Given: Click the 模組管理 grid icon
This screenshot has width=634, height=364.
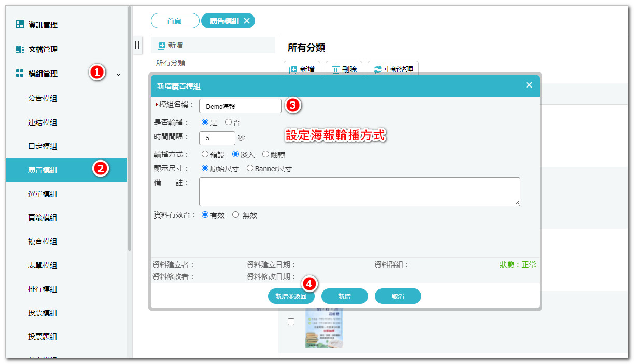Looking at the screenshot, I should coord(20,74).
